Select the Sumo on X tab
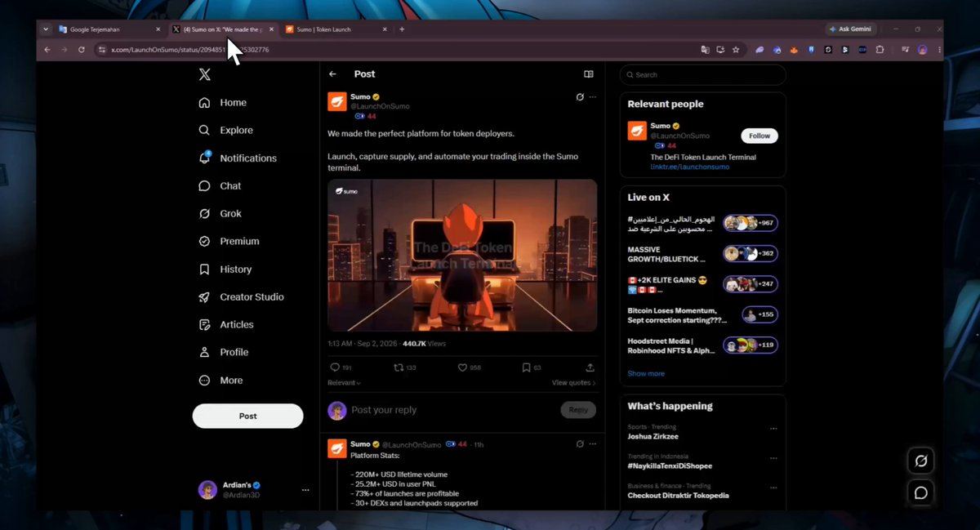The image size is (980, 530). click(x=224, y=29)
